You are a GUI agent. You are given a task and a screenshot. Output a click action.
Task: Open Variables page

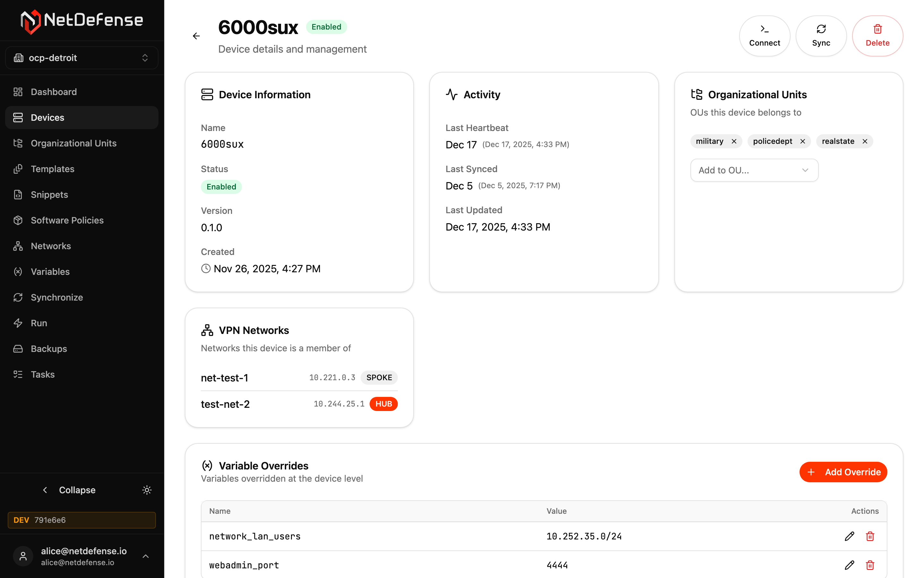coord(82,271)
